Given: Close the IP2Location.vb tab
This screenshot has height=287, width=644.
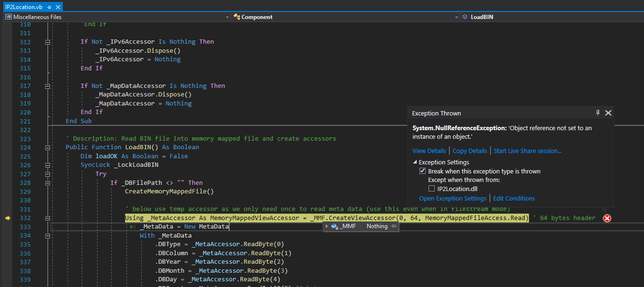Looking at the screenshot, I should (58, 7).
